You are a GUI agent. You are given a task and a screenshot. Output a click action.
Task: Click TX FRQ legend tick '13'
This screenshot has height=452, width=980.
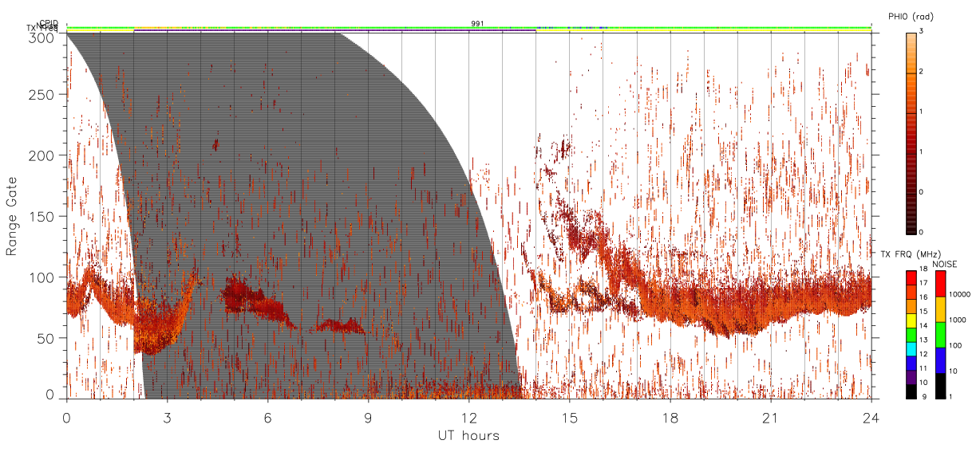coord(923,340)
